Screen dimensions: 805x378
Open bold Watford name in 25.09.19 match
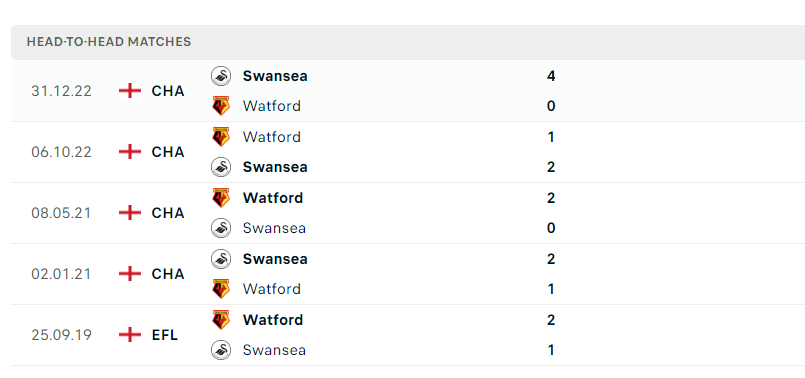(273, 319)
